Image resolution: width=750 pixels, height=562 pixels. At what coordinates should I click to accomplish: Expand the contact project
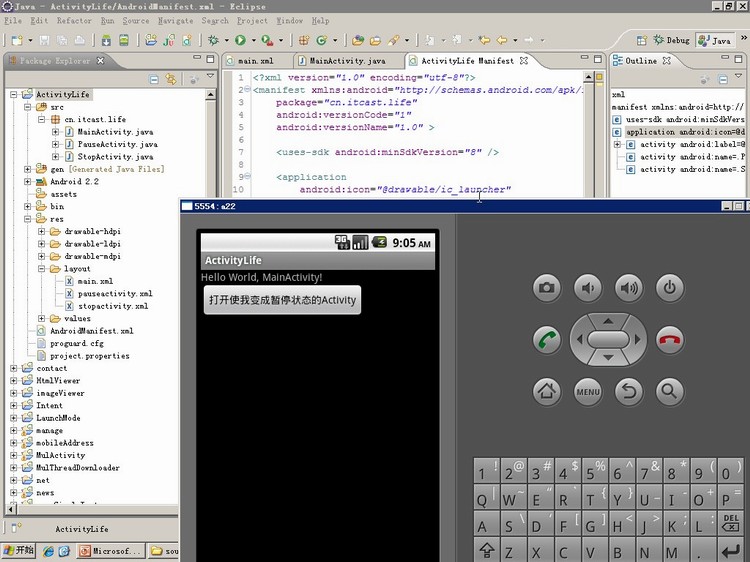(x=14, y=368)
